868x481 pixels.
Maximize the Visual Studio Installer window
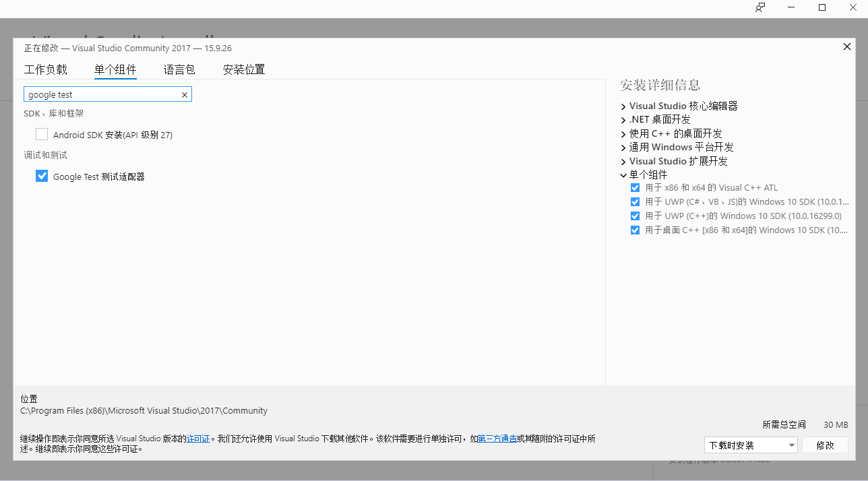[x=822, y=8]
